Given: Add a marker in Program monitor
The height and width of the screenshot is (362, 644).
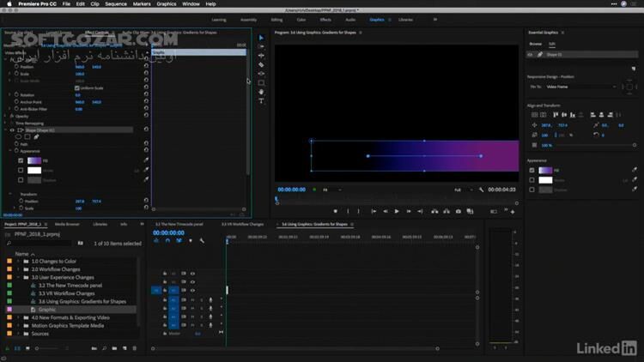Looking at the screenshot, I should click(x=336, y=211).
